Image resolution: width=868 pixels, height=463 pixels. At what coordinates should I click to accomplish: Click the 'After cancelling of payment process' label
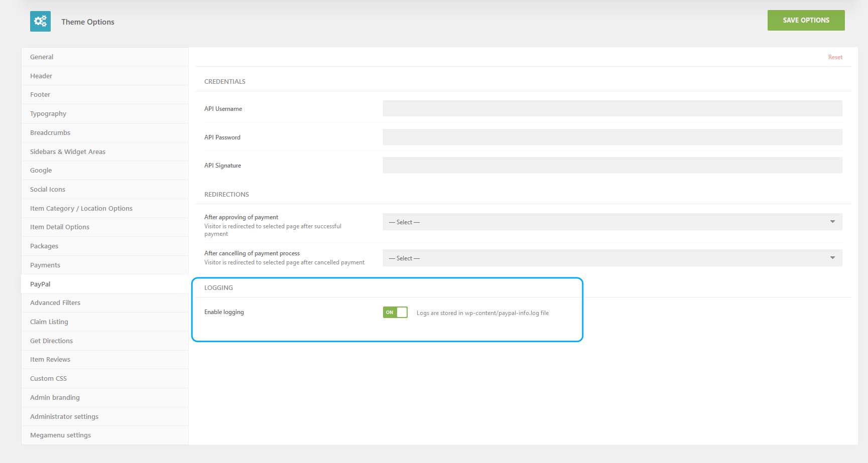coord(252,253)
